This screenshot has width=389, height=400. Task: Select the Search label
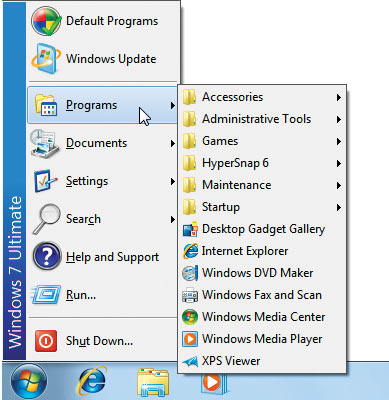pyautogui.click(x=83, y=219)
